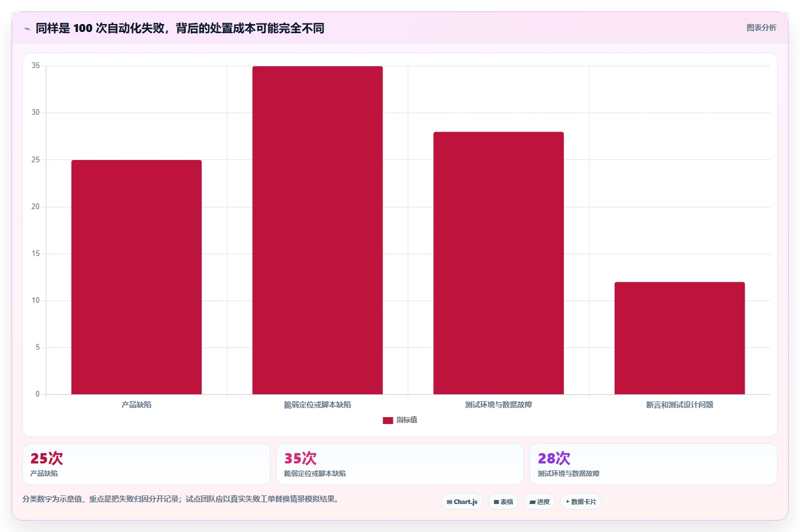This screenshot has width=800, height=532.
Task: Click the 28次 value in the stat card
Action: pos(554,458)
